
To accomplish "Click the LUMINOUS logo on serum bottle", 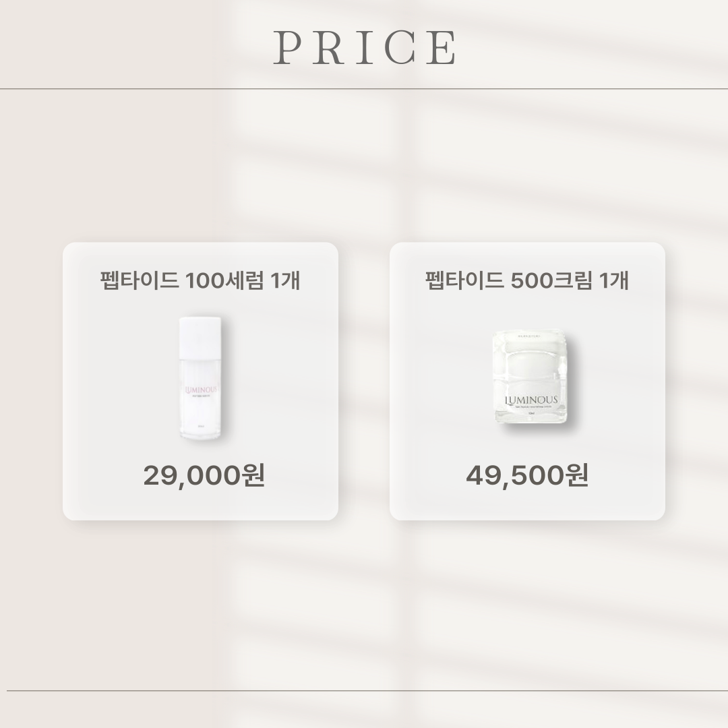I will [x=201, y=390].
